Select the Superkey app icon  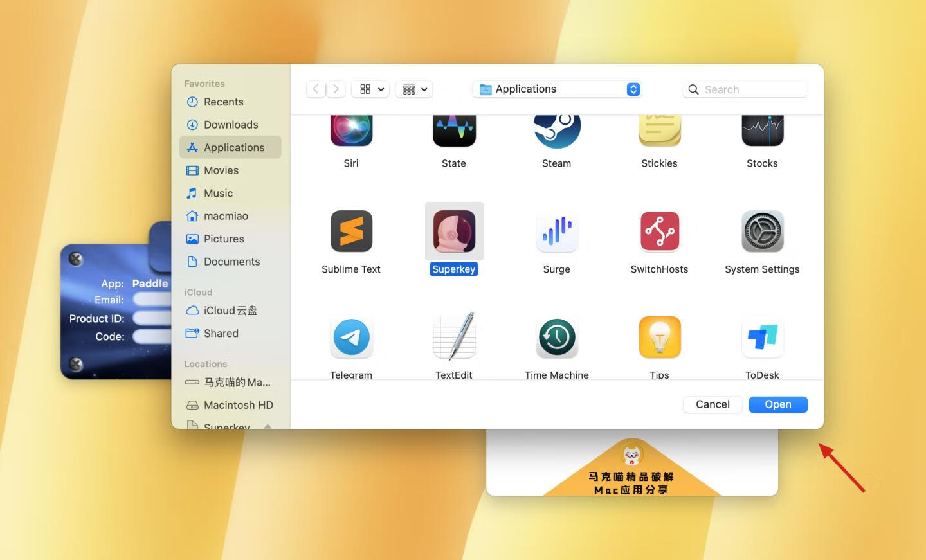(454, 231)
